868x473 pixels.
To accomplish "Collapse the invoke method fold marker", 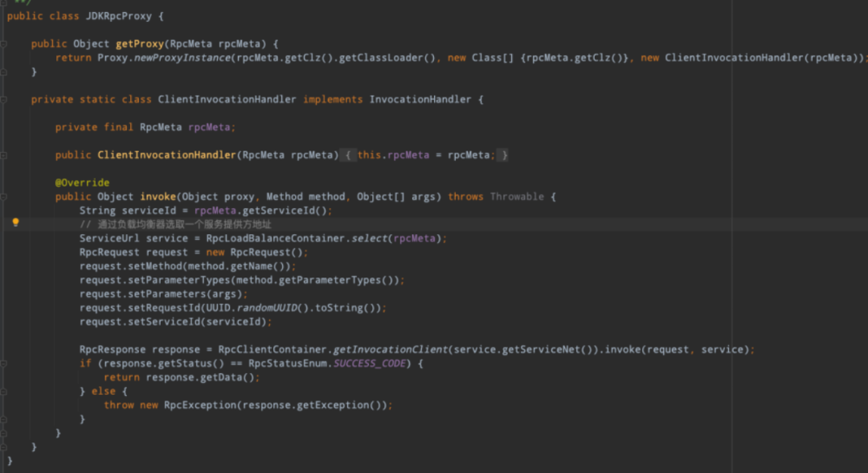I will coord(3,196).
